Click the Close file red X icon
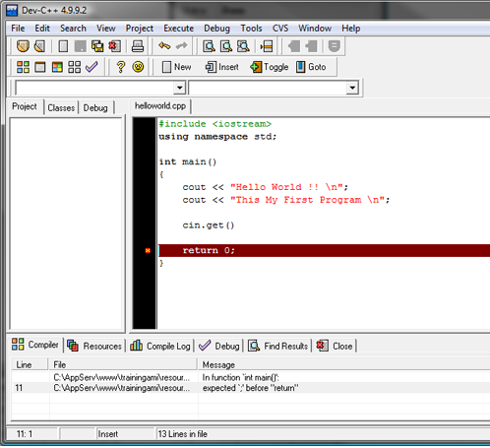This screenshot has height=448, width=490. 114,46
